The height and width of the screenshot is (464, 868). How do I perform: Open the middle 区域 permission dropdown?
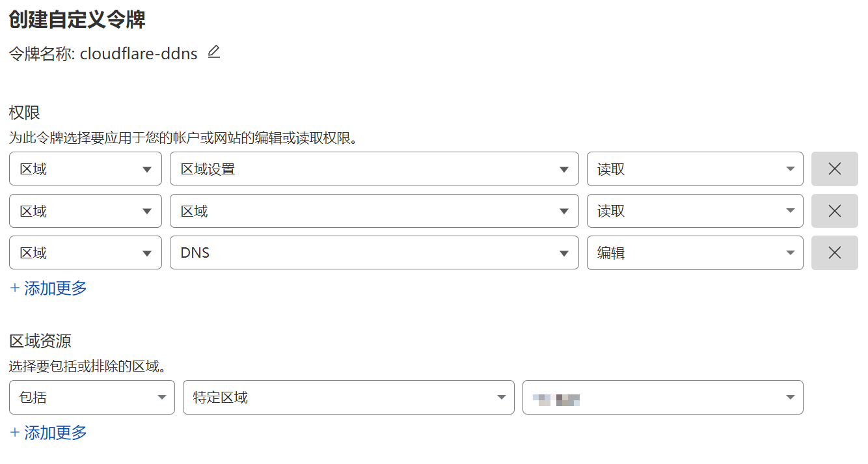(374, 211)
